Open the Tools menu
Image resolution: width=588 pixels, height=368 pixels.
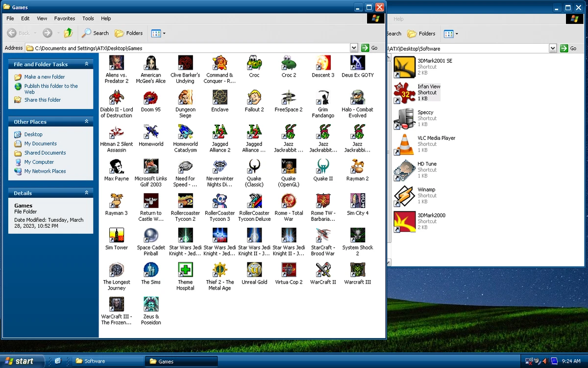(x=88, y=18)
